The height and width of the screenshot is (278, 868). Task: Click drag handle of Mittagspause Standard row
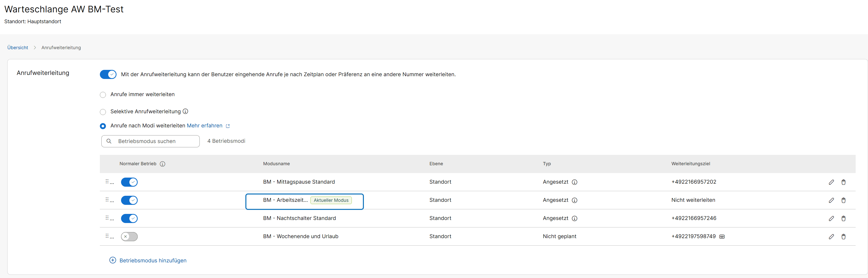click(x=107, y=182)
